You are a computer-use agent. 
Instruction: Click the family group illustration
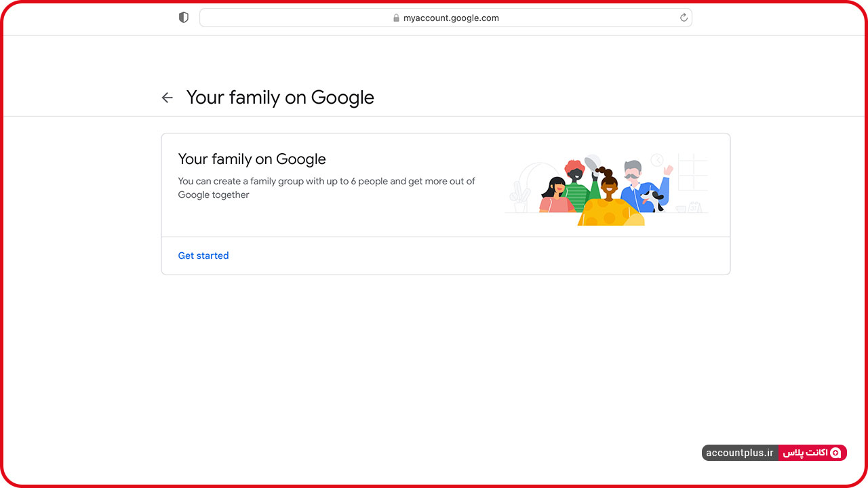(x=607, y=189)
